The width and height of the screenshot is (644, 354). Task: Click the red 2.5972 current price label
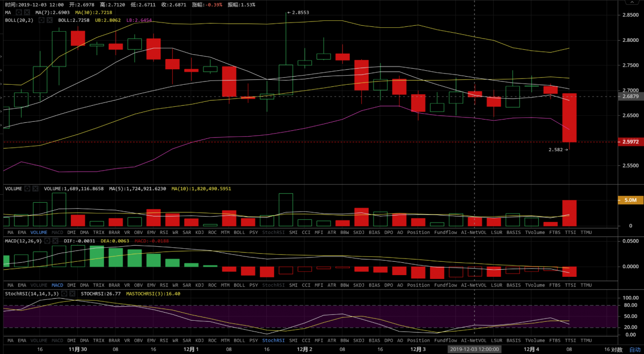pos(631,142)
